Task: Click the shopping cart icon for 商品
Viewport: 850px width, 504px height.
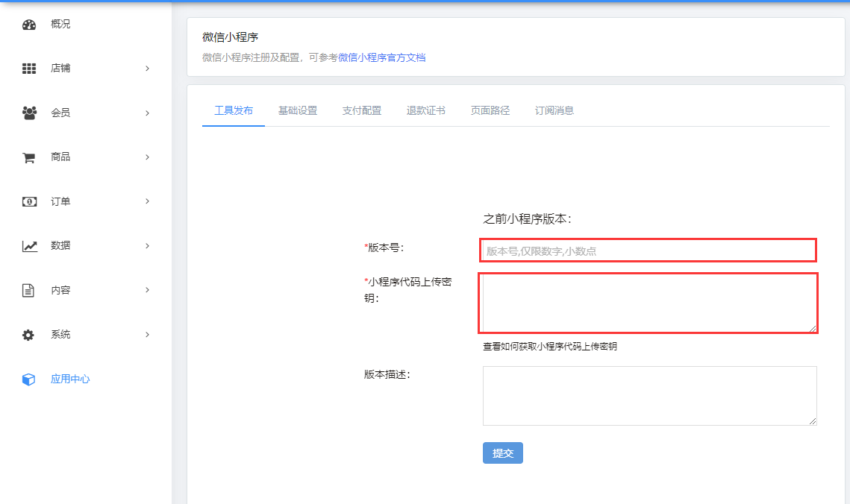Action: coord(29,157)
